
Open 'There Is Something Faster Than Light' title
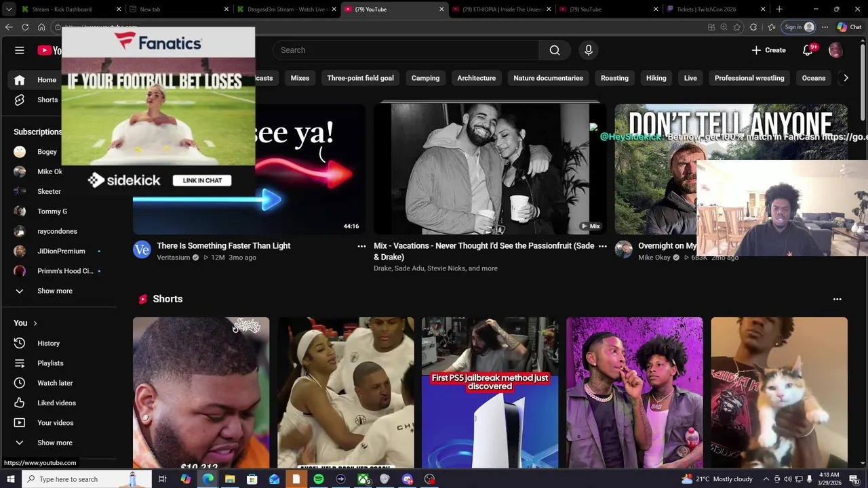[x=224, y=246]
